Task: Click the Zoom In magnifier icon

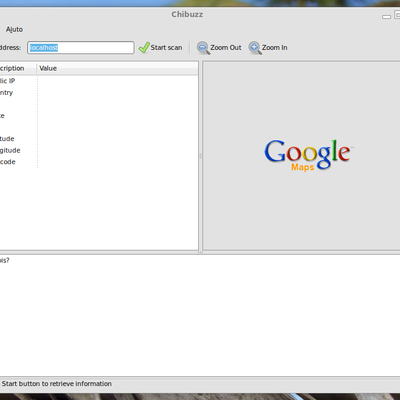Action: coord(255,48)
